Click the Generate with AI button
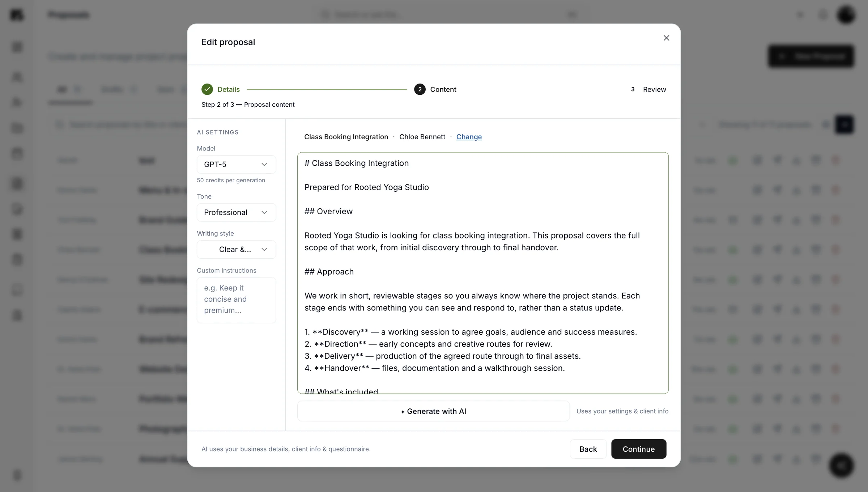 point(433,411)
